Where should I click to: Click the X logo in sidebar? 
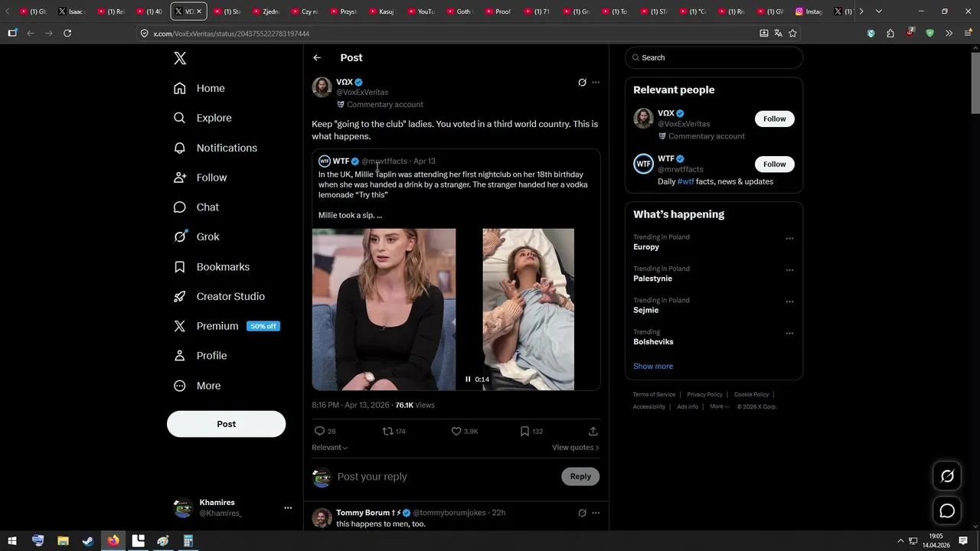coord(180,58)
